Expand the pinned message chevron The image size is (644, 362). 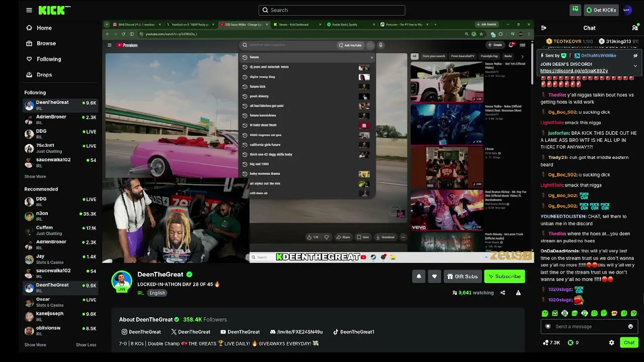pyautogui.click(x=635, y=66)
